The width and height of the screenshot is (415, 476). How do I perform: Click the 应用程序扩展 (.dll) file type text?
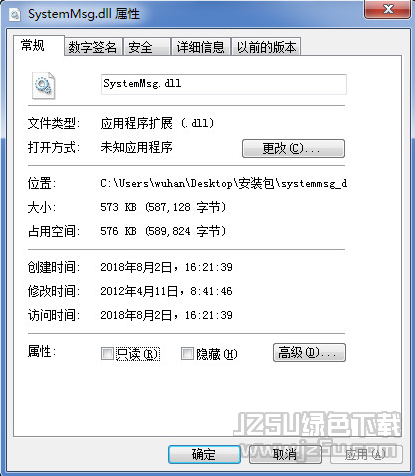(x=157, y=123)
